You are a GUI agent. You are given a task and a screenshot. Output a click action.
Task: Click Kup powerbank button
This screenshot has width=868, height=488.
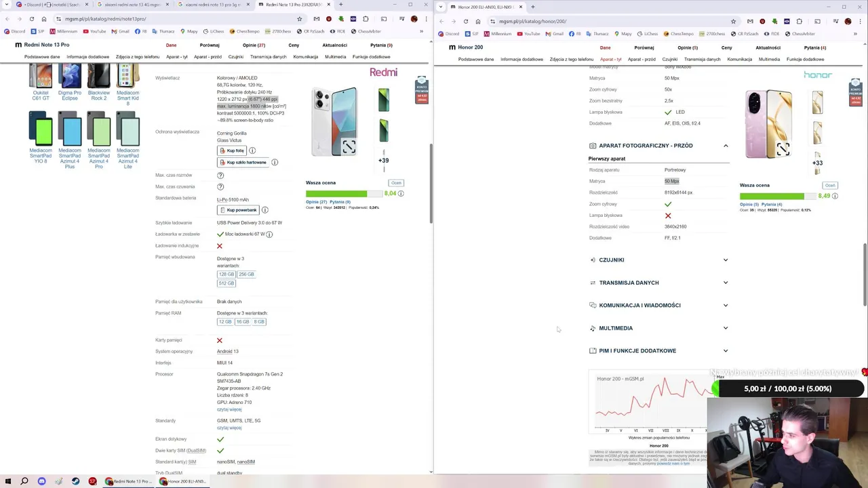coord(238,210)
